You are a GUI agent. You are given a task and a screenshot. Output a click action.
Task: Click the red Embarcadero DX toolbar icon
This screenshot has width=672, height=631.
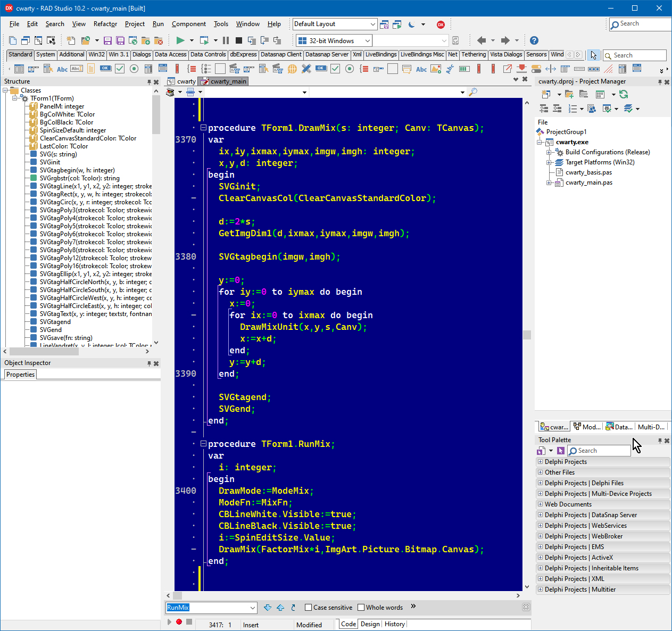click(x=441, y=24)
